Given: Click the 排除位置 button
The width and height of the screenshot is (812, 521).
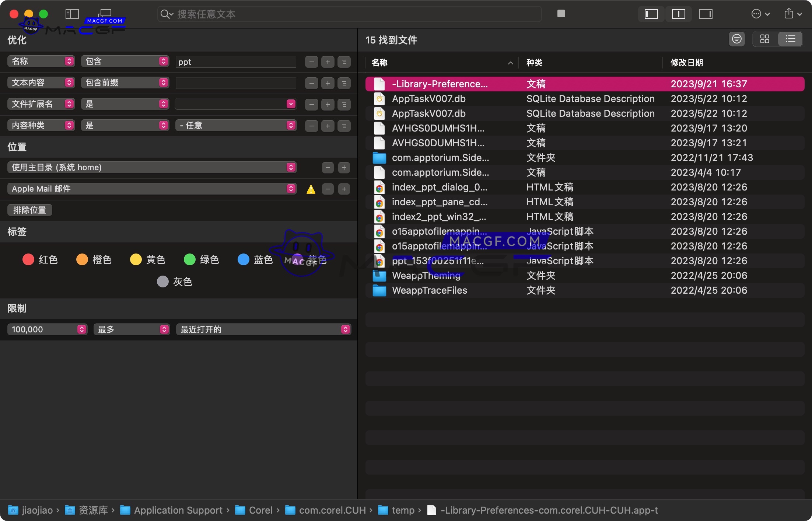Looking at the screenshot, I should (x=29, y=210).
